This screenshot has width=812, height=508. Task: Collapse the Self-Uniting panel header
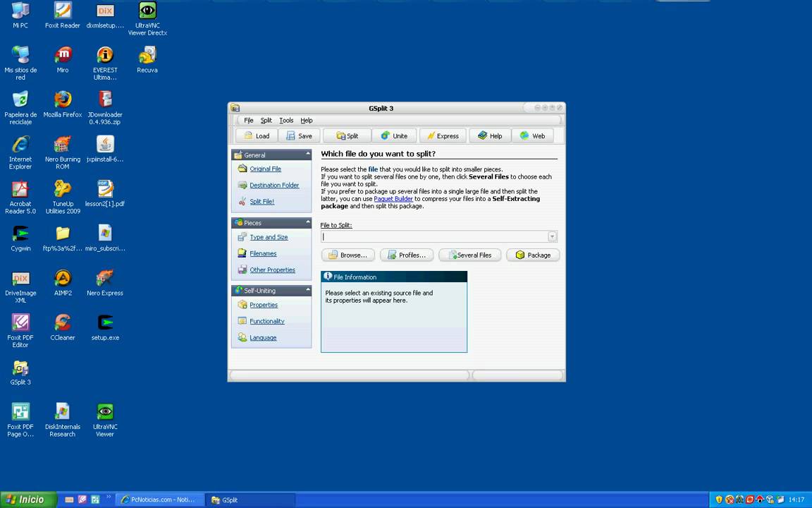(272, 290)
